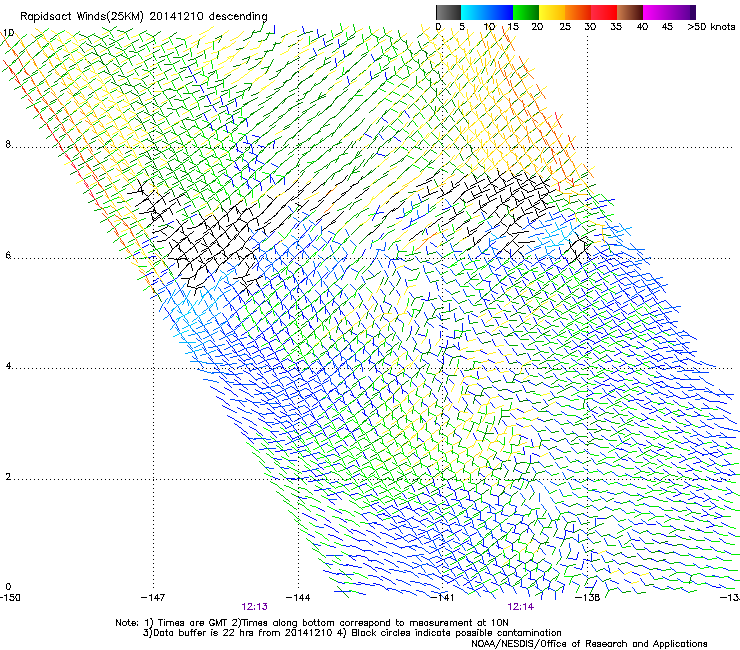Select the '15' label under the color legend
The width and height of the screenshot is (740, 650).
(x=513, y=27)
